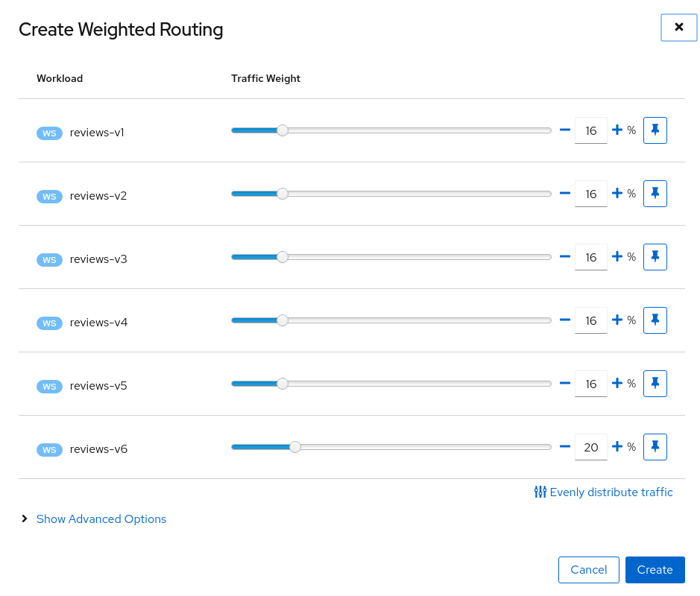The width and height of the screenshot is (700, 596).
Task: Toggle the pin for reviews-v2
Action: pos(655,193)
